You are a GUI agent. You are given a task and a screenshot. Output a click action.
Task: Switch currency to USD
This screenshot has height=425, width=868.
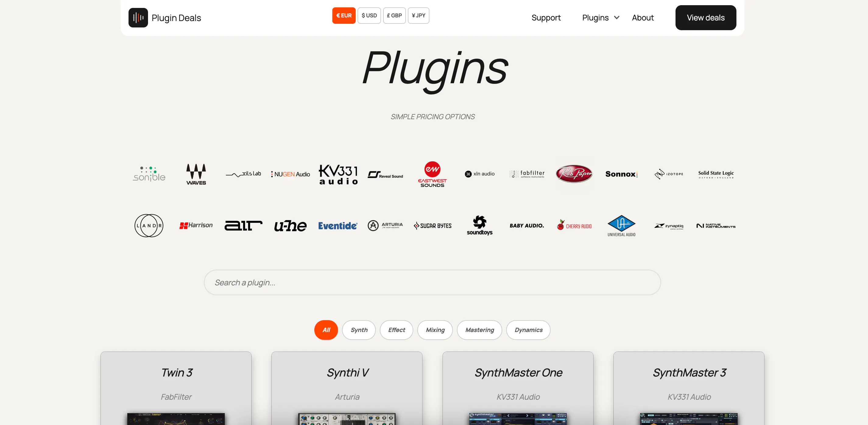tap(369, 16)
